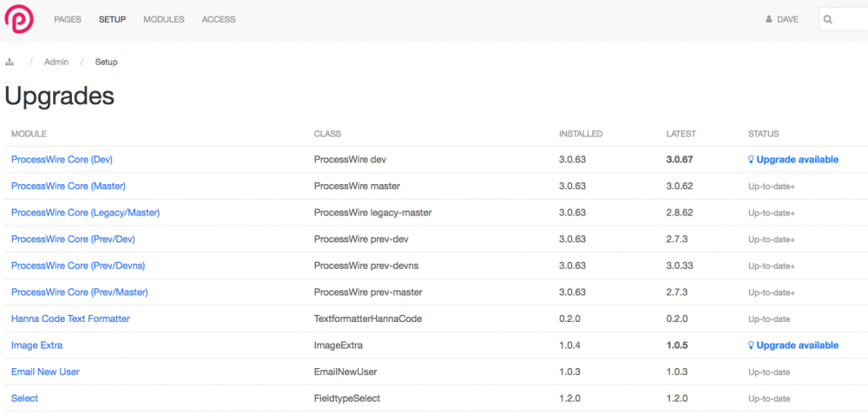Open the Pages menu
Viewport: 868px width, 414px height.
[68, 19]
